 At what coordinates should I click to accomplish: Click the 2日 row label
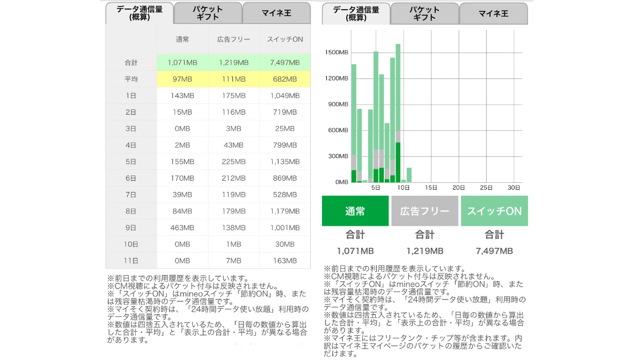pyautogui.click(x=131, y=112)
